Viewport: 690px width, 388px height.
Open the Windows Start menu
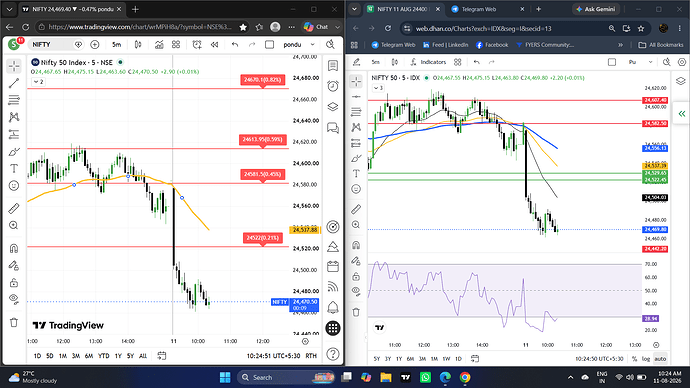[225, 377]
